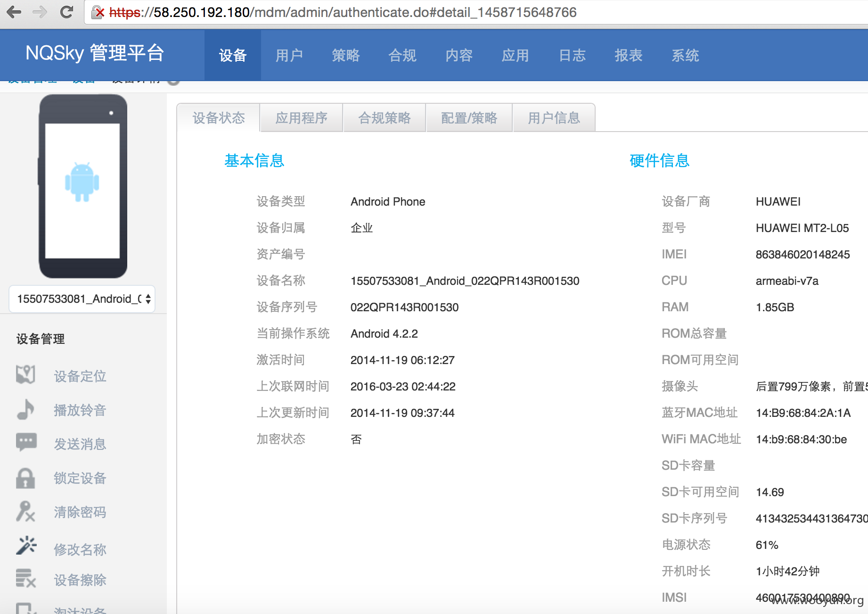
Task: Click the device name value 15507533081_Android_022QPR143R001530
Action: pos(465,281)
